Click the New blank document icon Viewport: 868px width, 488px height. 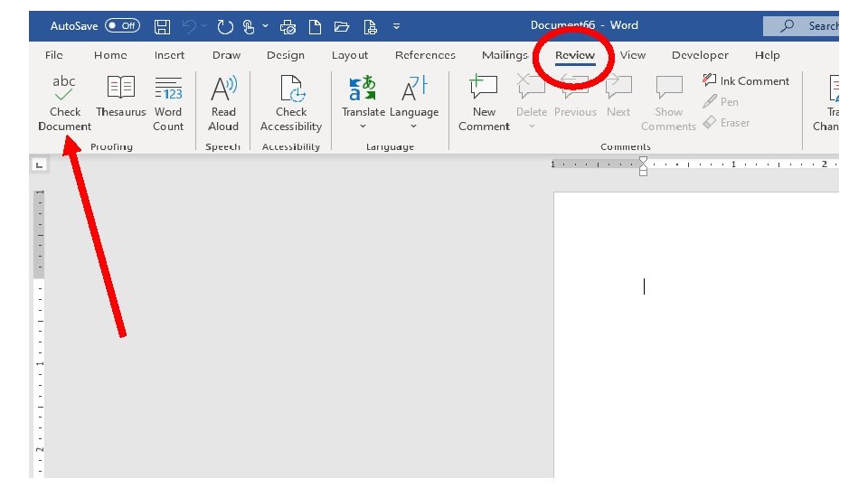(x=315, y=26)
